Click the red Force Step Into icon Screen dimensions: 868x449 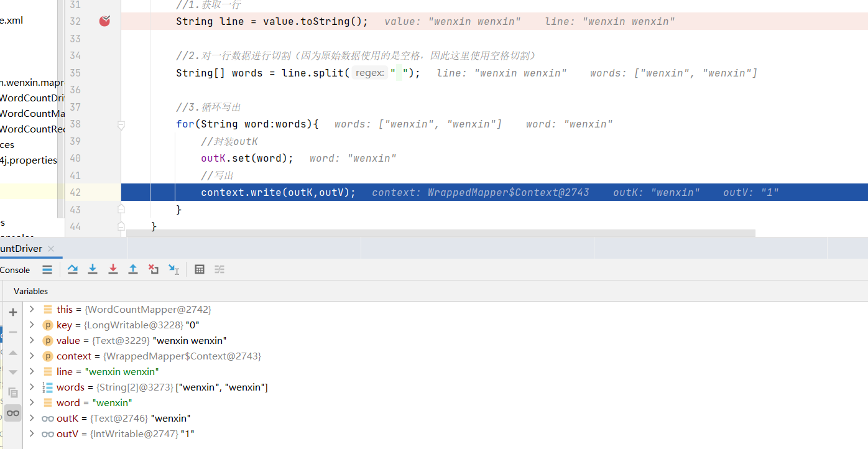point(113,269)
